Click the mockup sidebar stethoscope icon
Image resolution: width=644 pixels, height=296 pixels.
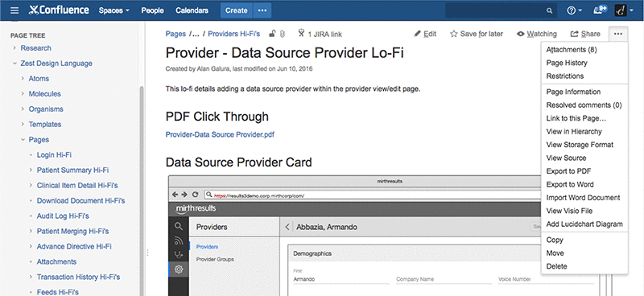click(x=178, y=255)
